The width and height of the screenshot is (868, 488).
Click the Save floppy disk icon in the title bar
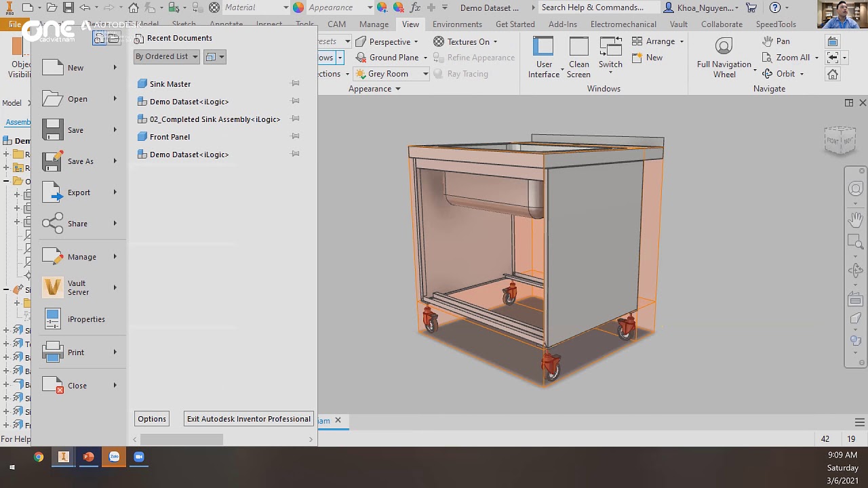click(68, 7)
